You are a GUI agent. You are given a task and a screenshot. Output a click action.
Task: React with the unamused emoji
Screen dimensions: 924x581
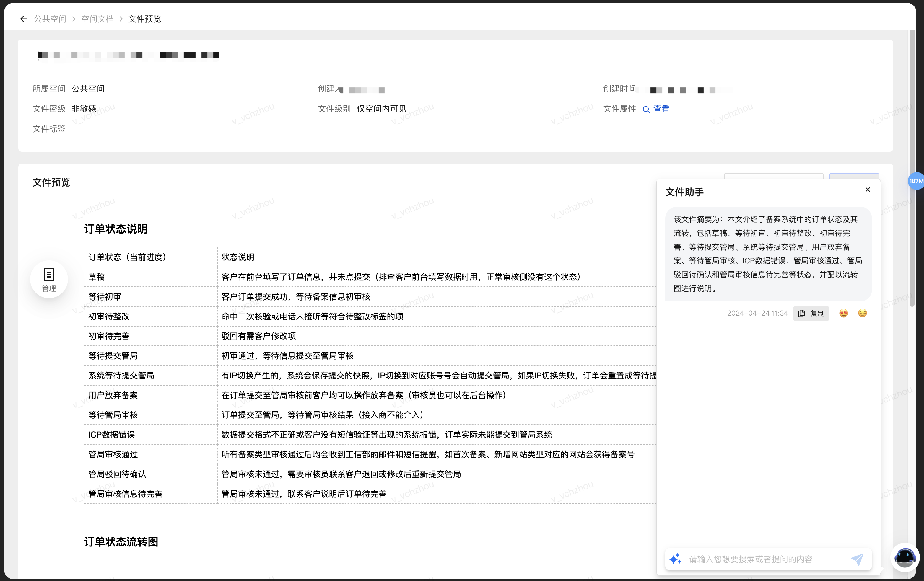(862, 313)
